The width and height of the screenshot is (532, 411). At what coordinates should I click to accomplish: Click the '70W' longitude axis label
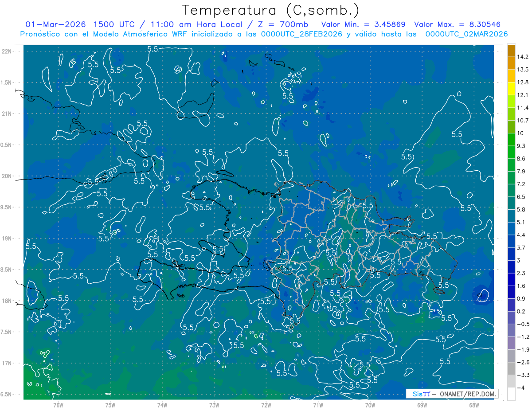coord(370,405)
